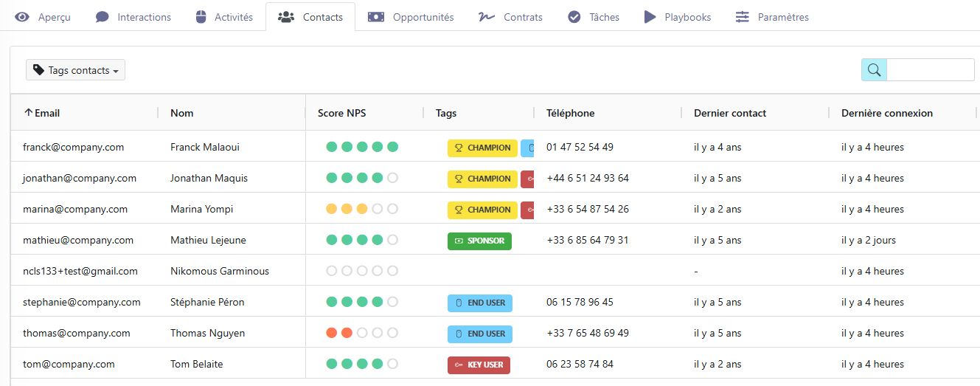
Task: Click the speech bubble Interactions icon
Action: coord(102,17)
